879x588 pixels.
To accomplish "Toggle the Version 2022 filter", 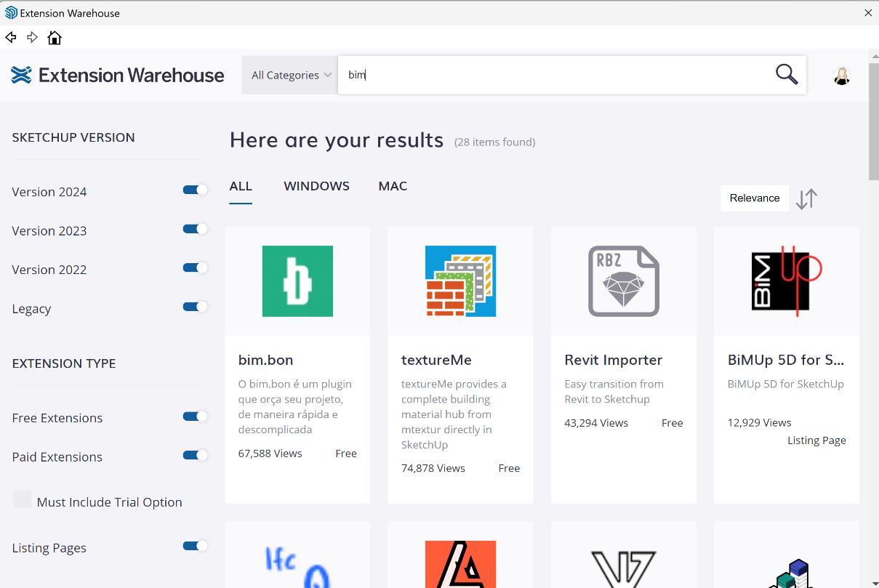I will pos(195,267).
